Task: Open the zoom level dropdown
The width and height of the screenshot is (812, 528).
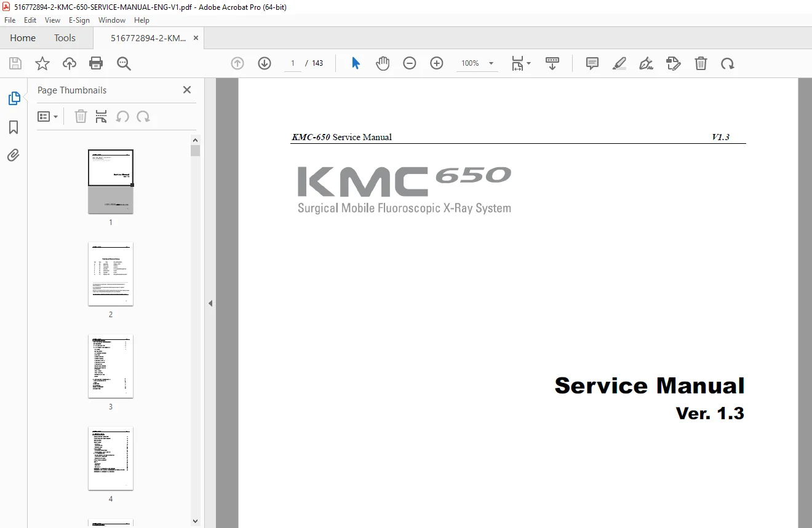Action: click(491, 63)
